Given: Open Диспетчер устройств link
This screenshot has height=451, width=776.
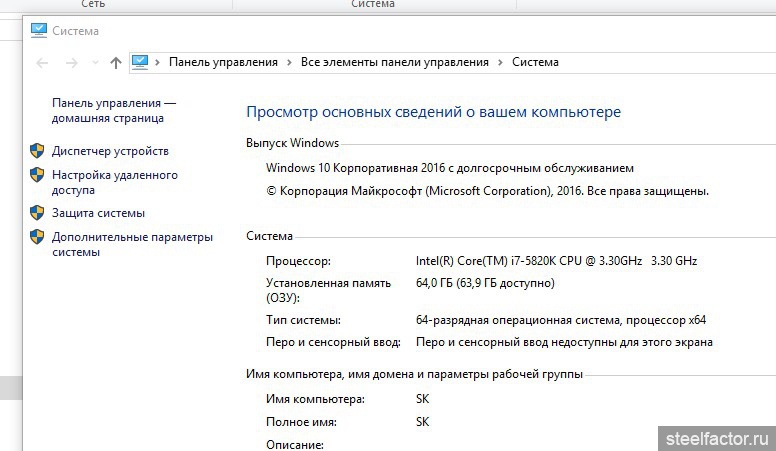Looking at the screenshot, I should click(x=110, y=151).
